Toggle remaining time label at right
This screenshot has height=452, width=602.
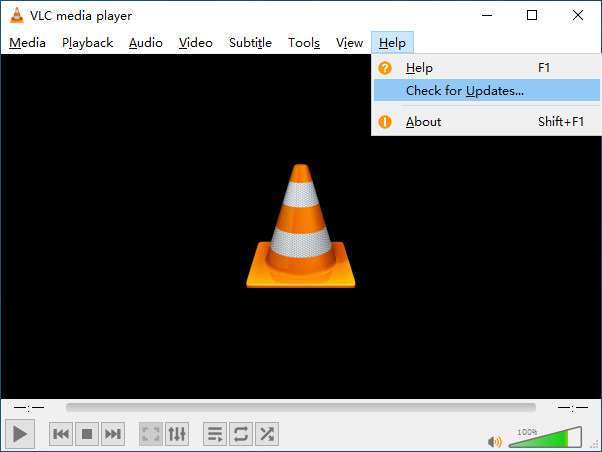tap(573, 407)
